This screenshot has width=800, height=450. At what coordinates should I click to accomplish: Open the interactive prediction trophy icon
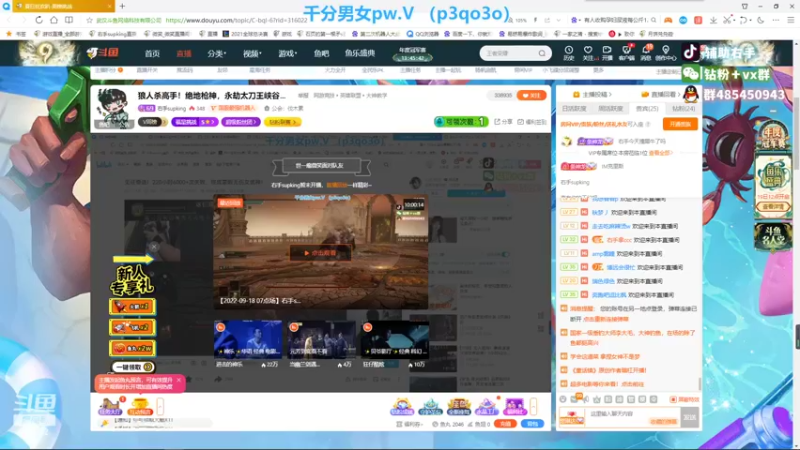point(140,406)
